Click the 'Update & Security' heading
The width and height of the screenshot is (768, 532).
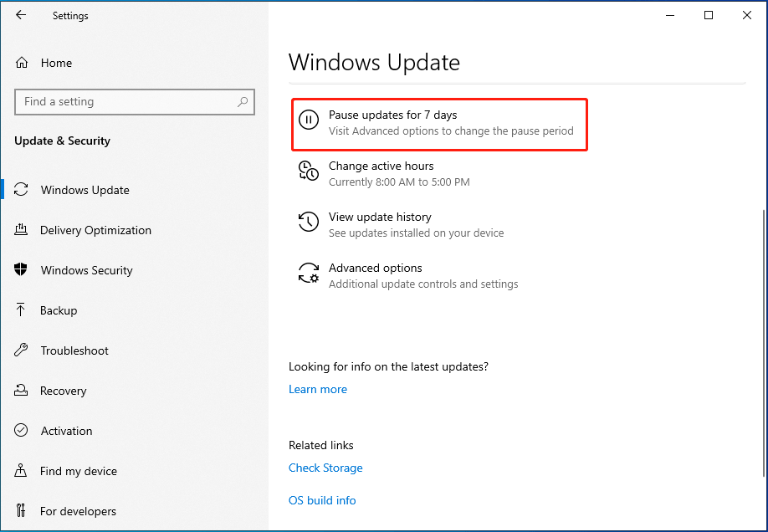coord(62,141)
